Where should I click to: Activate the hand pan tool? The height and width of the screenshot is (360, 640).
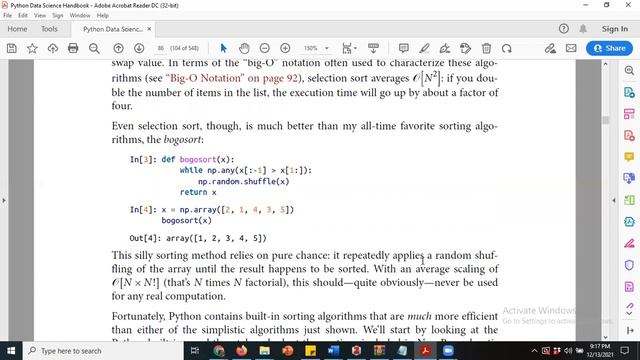click(x=244, y=49)
